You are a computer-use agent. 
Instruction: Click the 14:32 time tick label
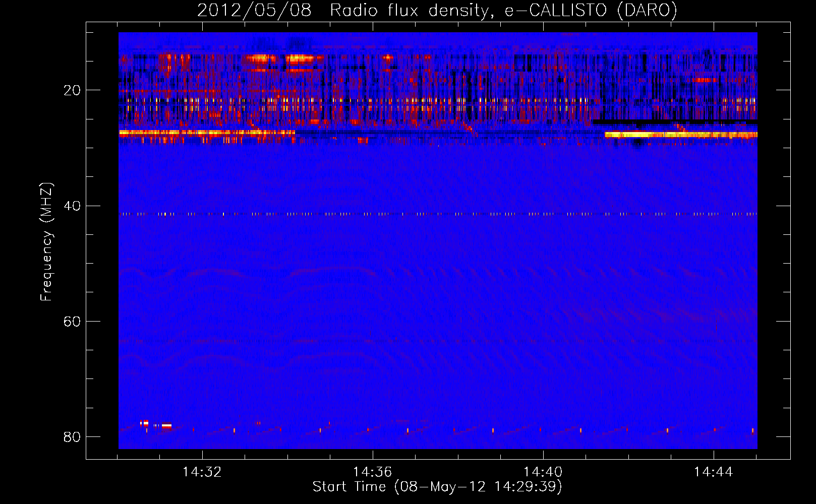(x=202, y=472)
